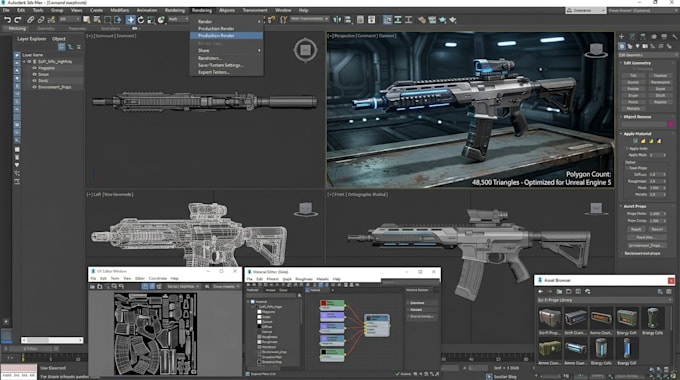Open the selection filter dropdown in toolbar

(x=69, y=20)
